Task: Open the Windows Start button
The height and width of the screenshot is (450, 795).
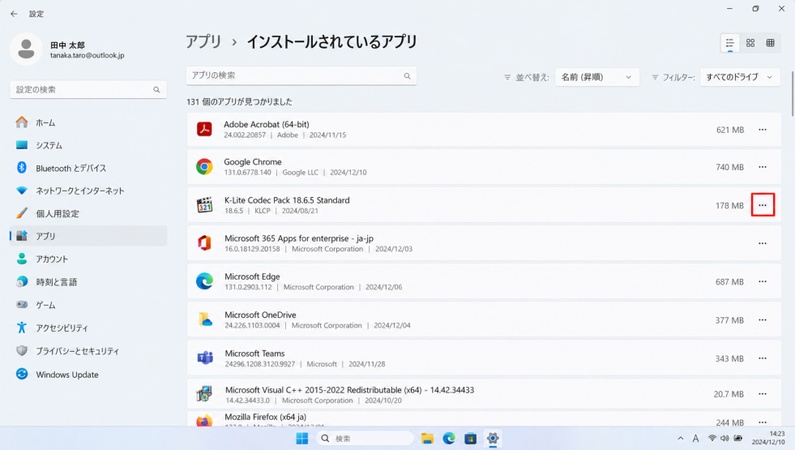Action: [x=302, y=438]
